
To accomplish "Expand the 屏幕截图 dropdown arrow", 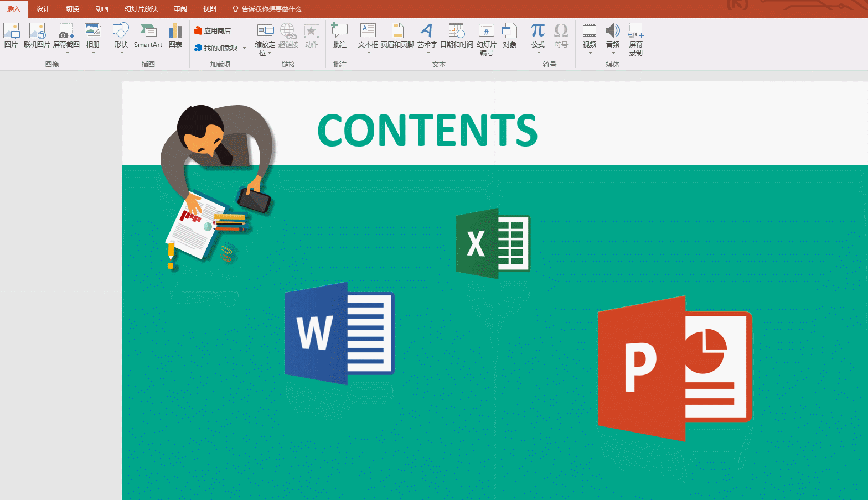I will coord(68,53).
